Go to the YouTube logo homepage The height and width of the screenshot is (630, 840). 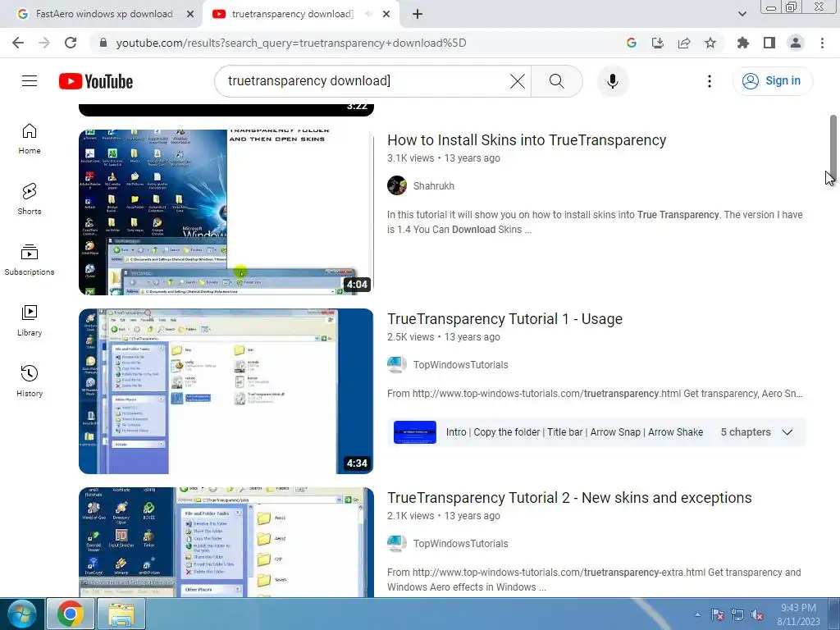(96, 81)
